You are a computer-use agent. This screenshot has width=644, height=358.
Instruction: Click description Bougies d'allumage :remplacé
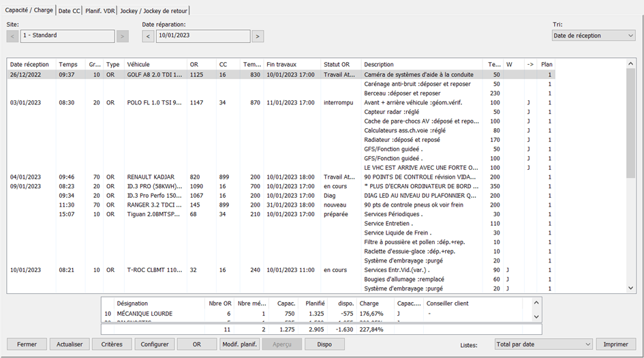(405, 280)
